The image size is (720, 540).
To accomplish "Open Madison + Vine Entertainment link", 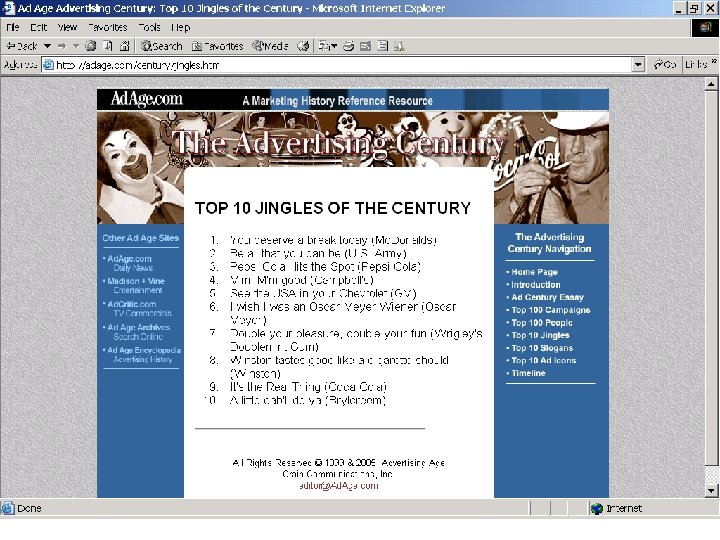I will [135, 286].
